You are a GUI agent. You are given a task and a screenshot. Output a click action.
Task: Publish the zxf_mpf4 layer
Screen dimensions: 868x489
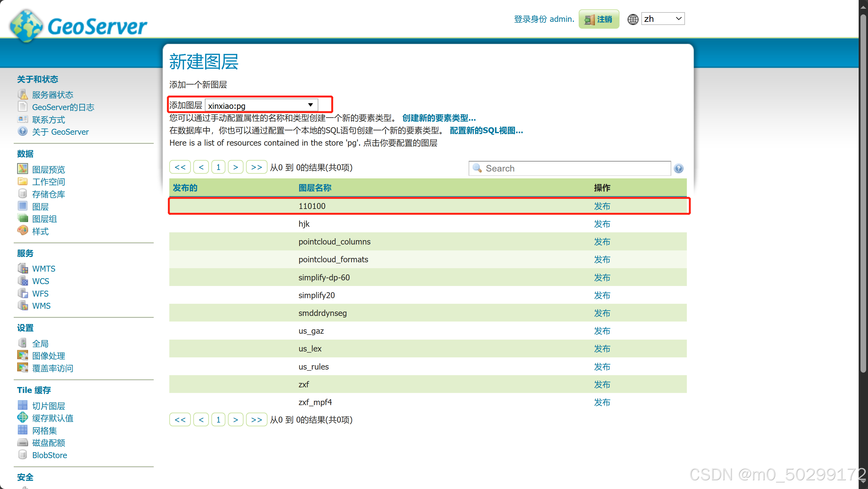click(x=602, y=402)
